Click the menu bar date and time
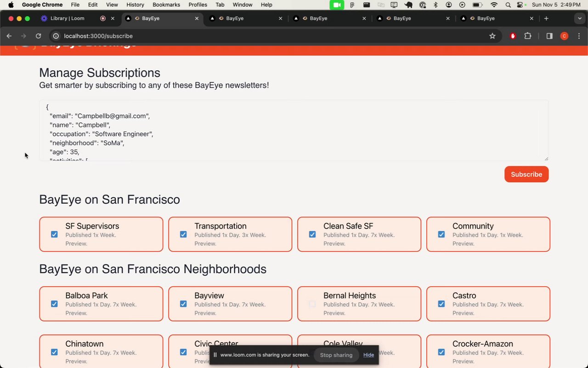588x368 pixels. pos(556,5)
